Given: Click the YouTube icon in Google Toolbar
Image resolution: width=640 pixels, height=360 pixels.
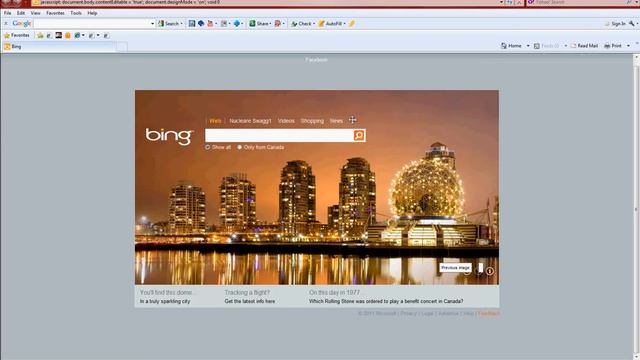Looking at the screenshot, I should [x=210, y=24].
